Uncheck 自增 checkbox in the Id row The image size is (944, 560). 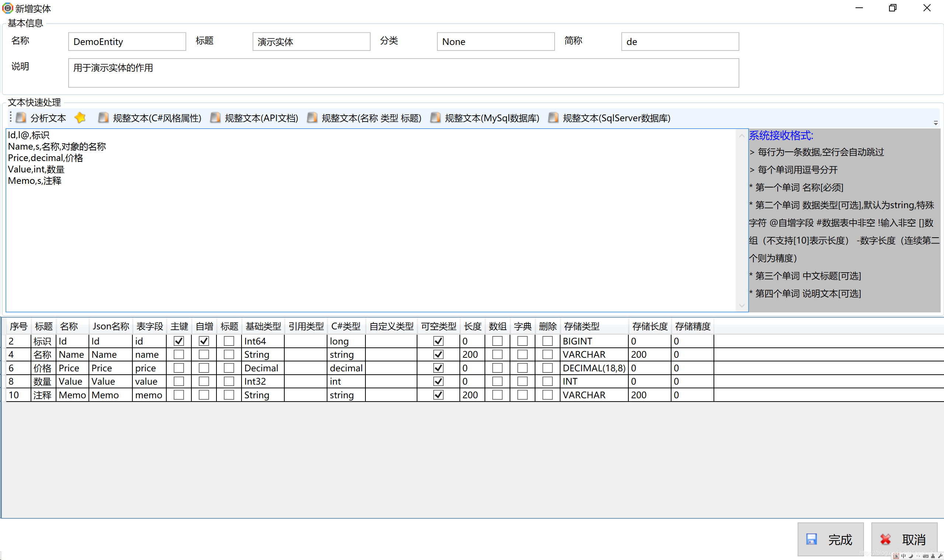click(x=204, y=341)
